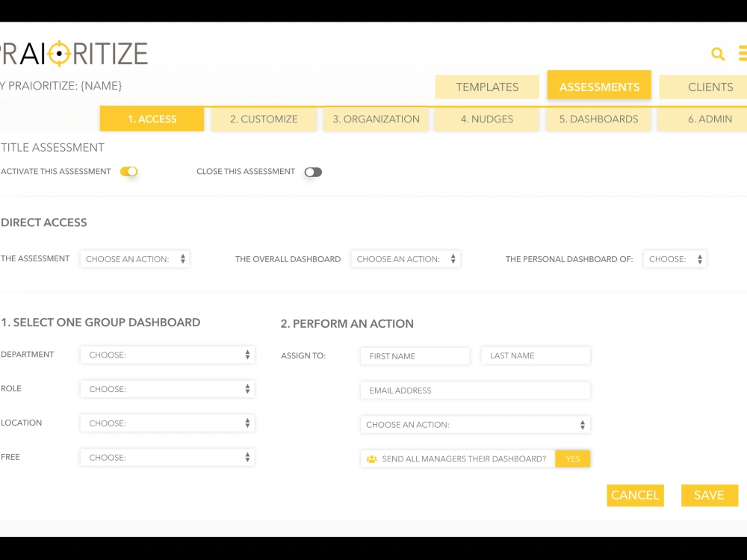Expand the Role dropdown
Image resolution: width=747 pixels, height=560 pixels.
point(167,389)
